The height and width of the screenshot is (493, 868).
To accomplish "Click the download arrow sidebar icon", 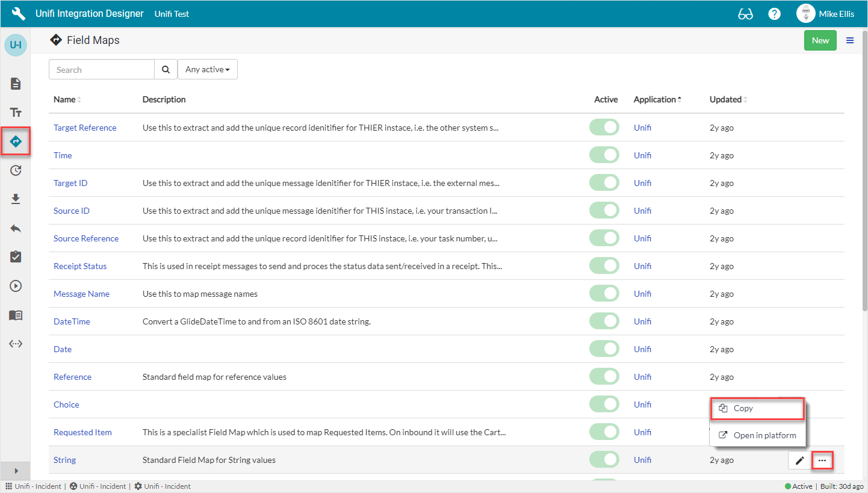I will point(16,199).
